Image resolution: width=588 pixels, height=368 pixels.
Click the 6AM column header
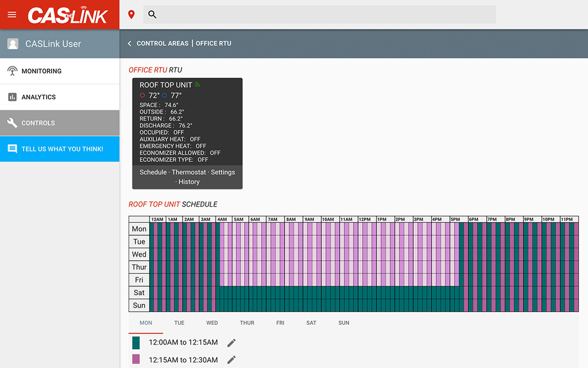257,219
